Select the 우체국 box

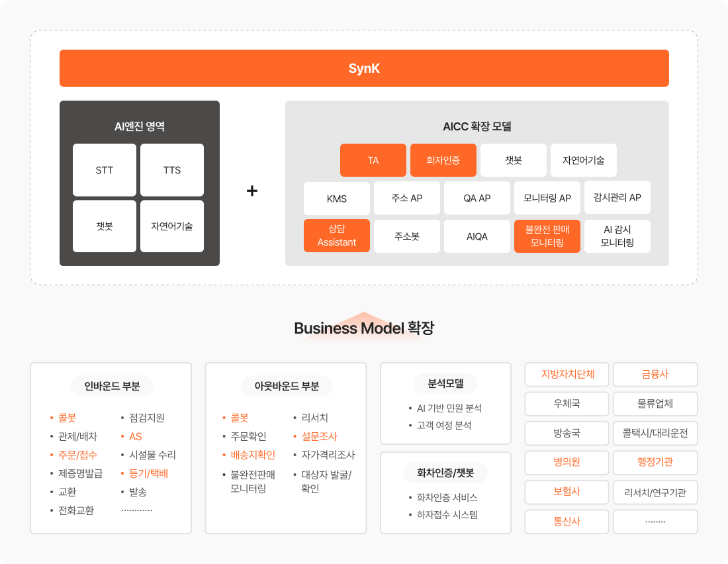(x=567, y=404)
